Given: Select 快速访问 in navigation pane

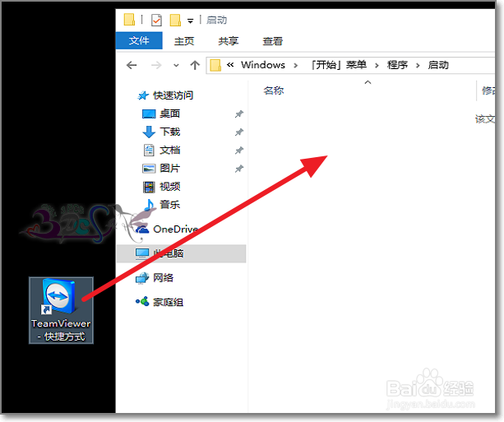Looking at the screenshot, I should coord(173,95).
